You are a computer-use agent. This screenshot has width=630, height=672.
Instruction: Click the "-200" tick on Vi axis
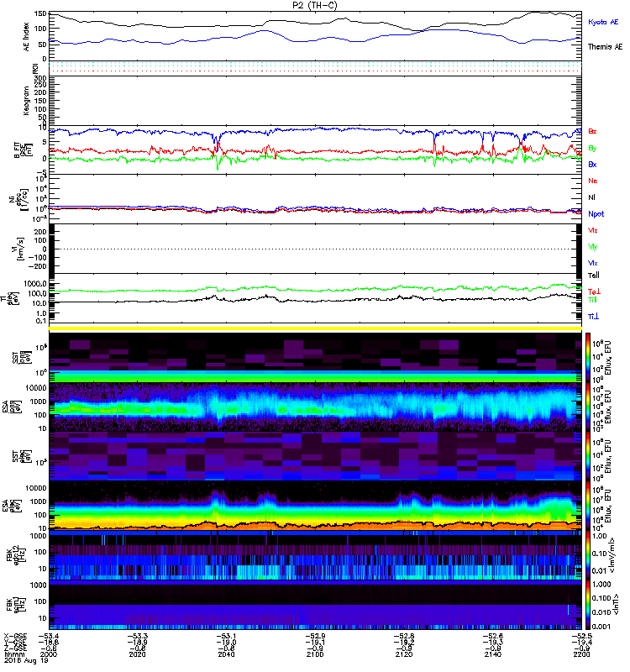point(37,266)
